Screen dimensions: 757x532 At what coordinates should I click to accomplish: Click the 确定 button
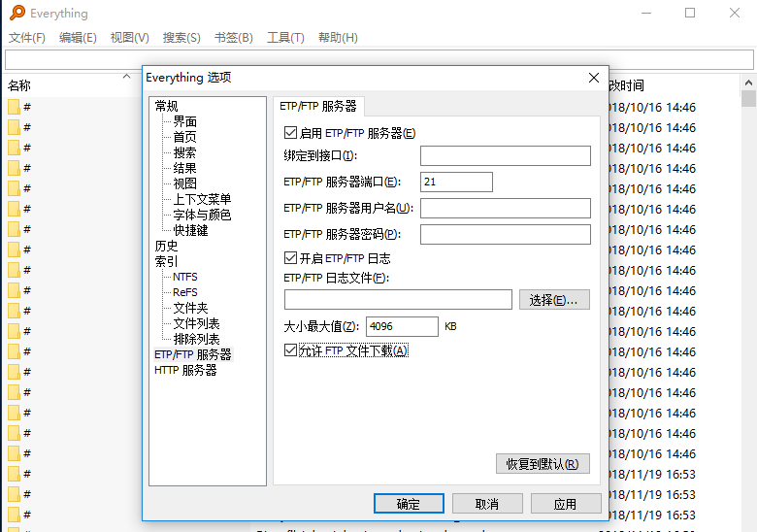point(409,504)
